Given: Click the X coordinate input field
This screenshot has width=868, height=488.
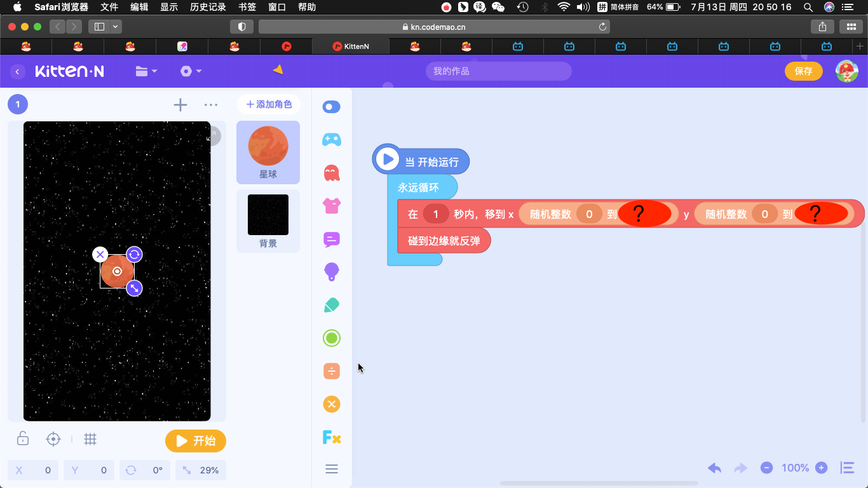Looking at the screenshot, I should (33, 470).
